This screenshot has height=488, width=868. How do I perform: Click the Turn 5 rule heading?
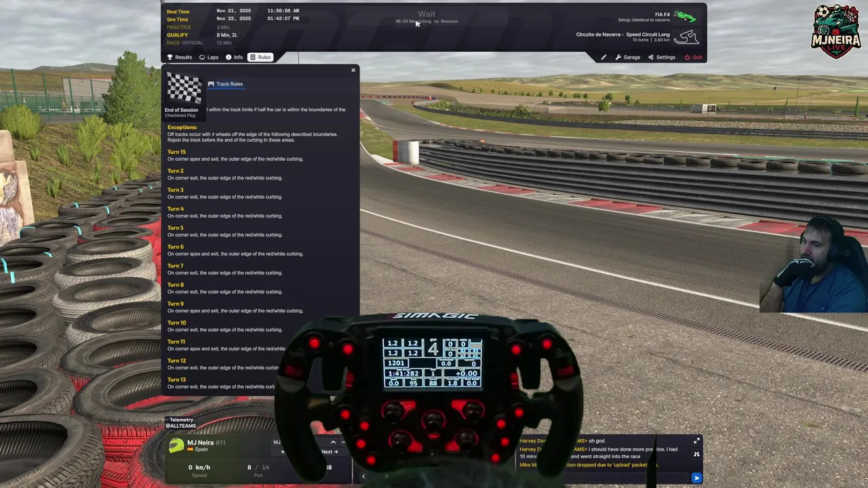[x=176, y=228]
